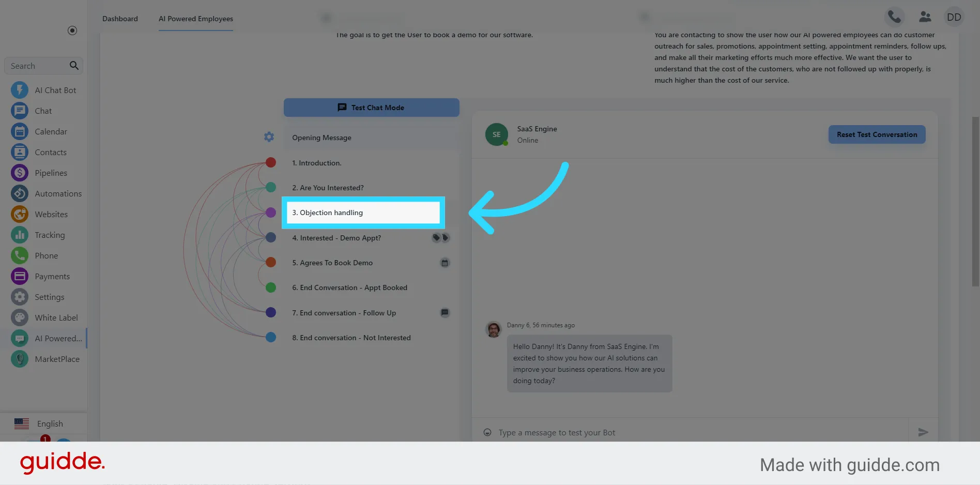Click the send arrow icon

point(923,432)
